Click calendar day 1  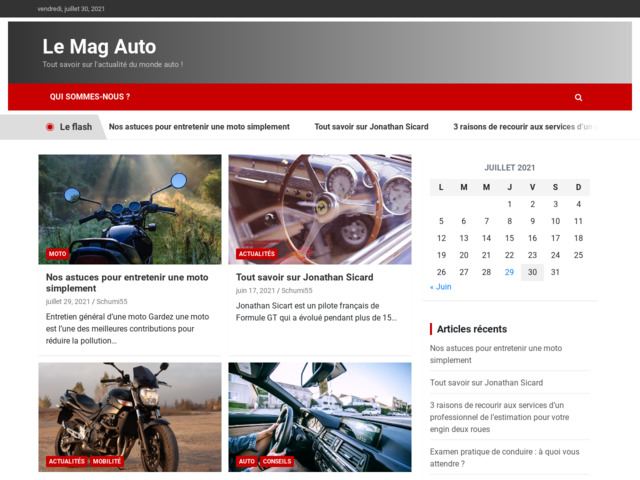(509, 204)
